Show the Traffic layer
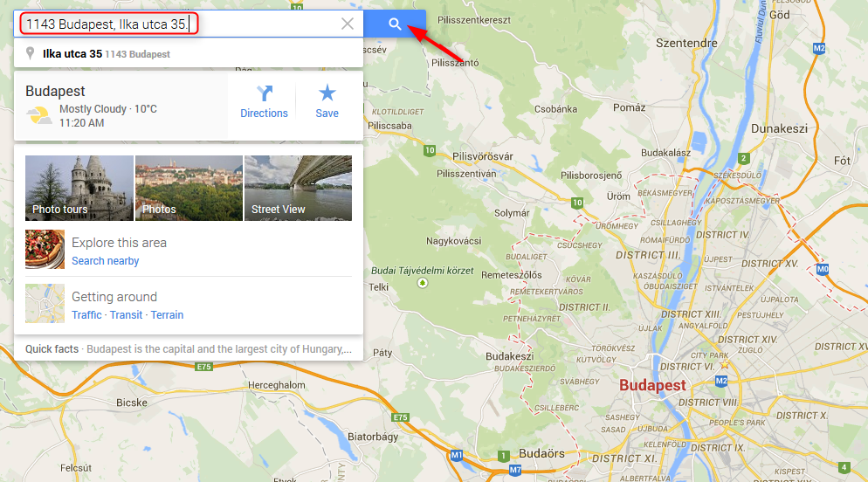Screen dimensions: 868x482 86,315
